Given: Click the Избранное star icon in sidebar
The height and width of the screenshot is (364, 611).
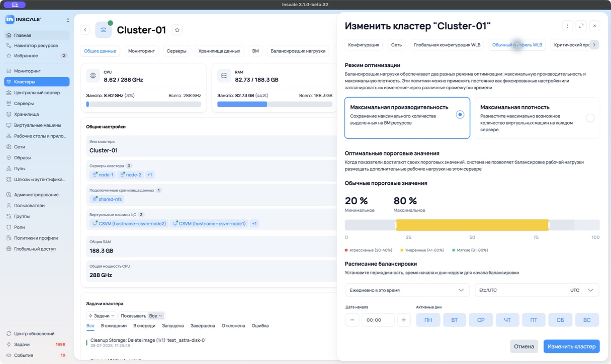Looking at the screenshot, I should [9, 56].
